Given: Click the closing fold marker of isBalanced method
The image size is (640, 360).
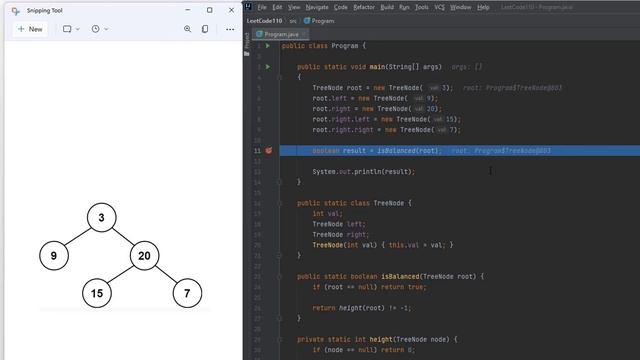Looking at the screenshot, I should pyautogui.click(x=280, y=318).
